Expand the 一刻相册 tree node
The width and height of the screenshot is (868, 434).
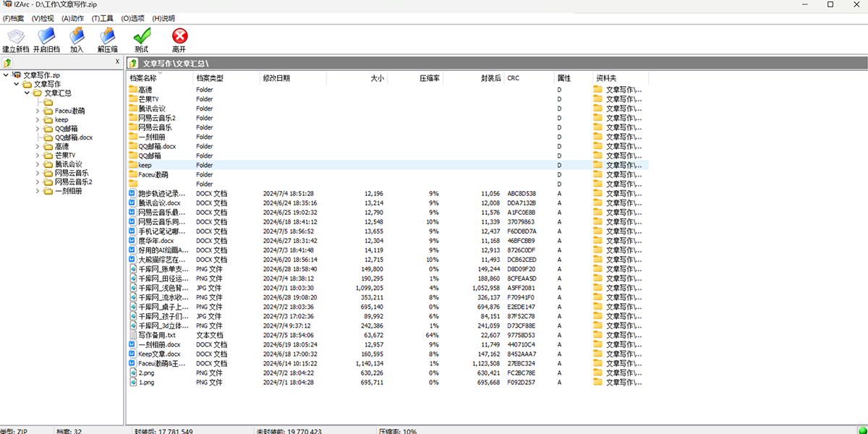(38, 191)
